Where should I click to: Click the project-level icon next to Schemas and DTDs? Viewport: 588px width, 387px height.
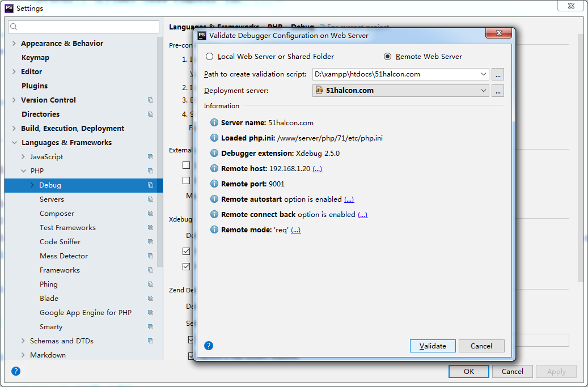click(150, 341)
